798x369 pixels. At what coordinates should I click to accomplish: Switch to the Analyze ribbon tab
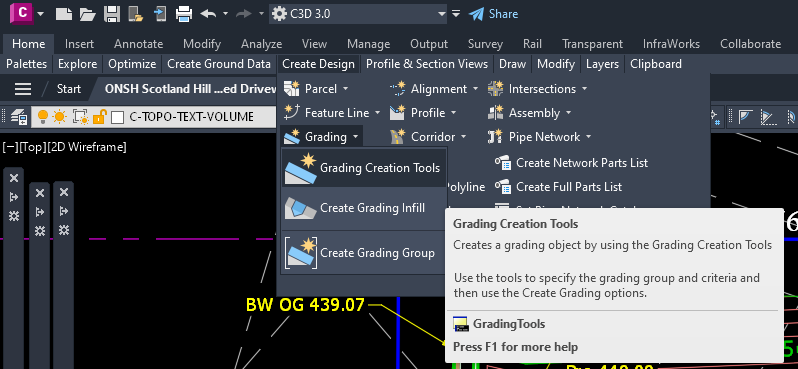point(261,44)
